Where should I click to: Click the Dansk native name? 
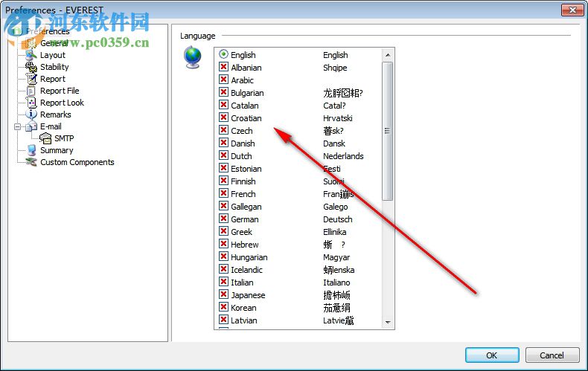click(334, 143)
